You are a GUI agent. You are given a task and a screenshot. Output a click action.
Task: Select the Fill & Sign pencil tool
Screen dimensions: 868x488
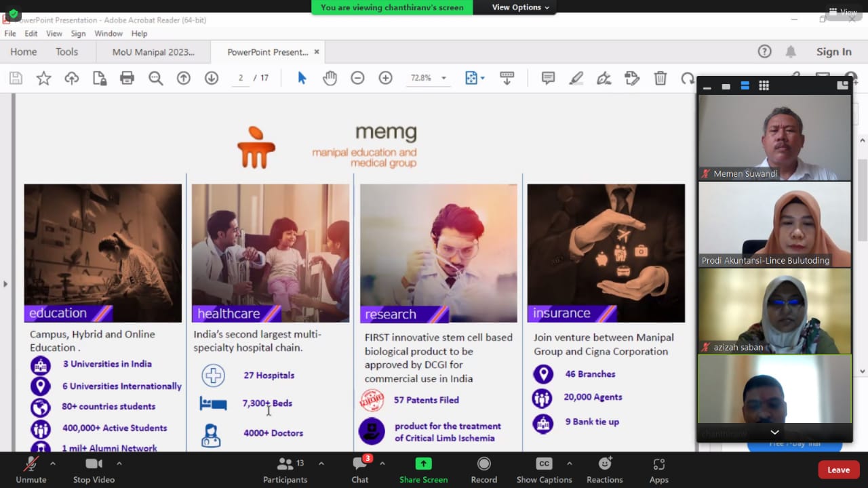604,78
